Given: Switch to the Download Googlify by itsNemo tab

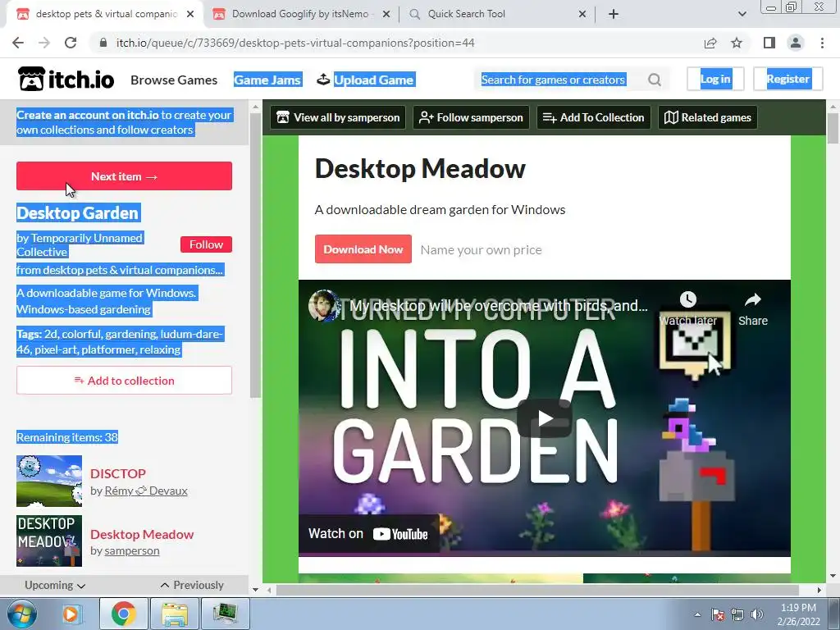Looking at the screenshot, I should coord(300,14).
